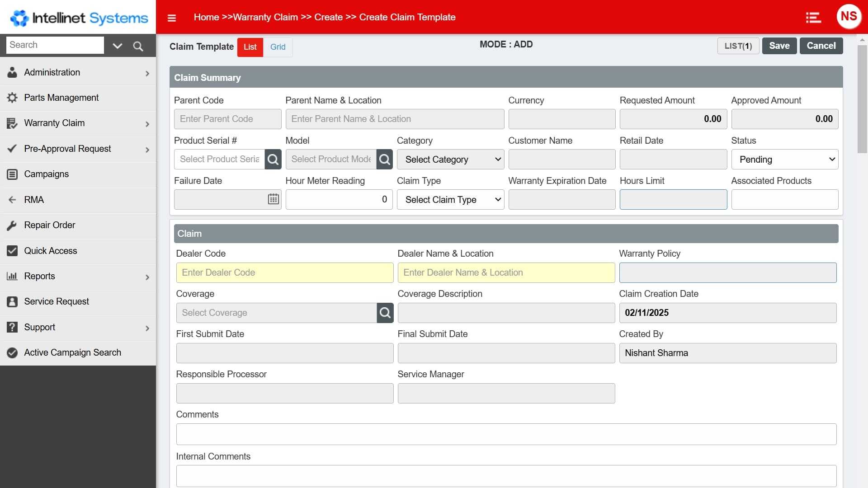Open Quick Access from the sidebar
Image resolution: width=868 pixels, height=488 pixels.
pos(51,251)
